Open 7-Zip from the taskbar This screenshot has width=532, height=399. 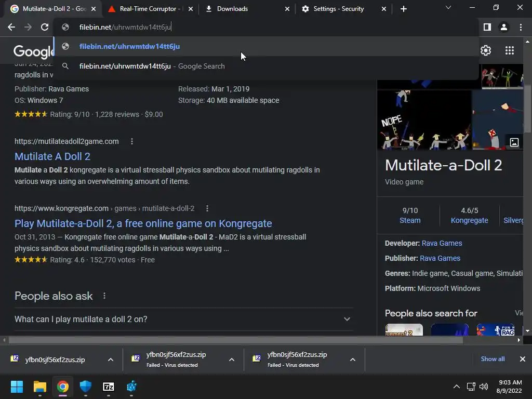click(109, 387)
